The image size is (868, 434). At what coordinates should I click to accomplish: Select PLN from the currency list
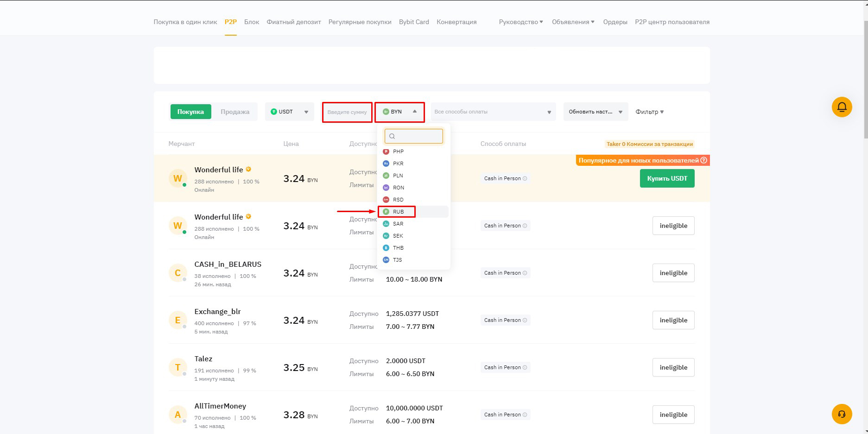(413, 176)
